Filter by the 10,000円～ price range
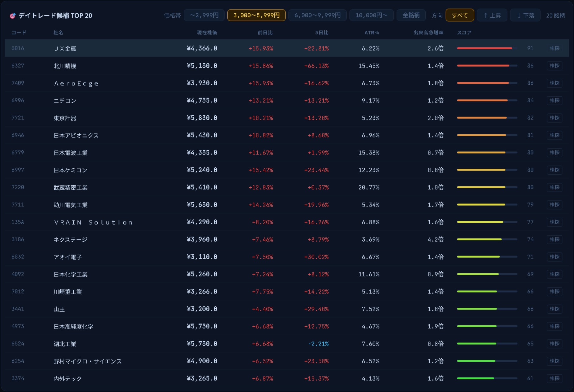Image resolution: width=574 pixels, height=392 pixels. [372, 15]
